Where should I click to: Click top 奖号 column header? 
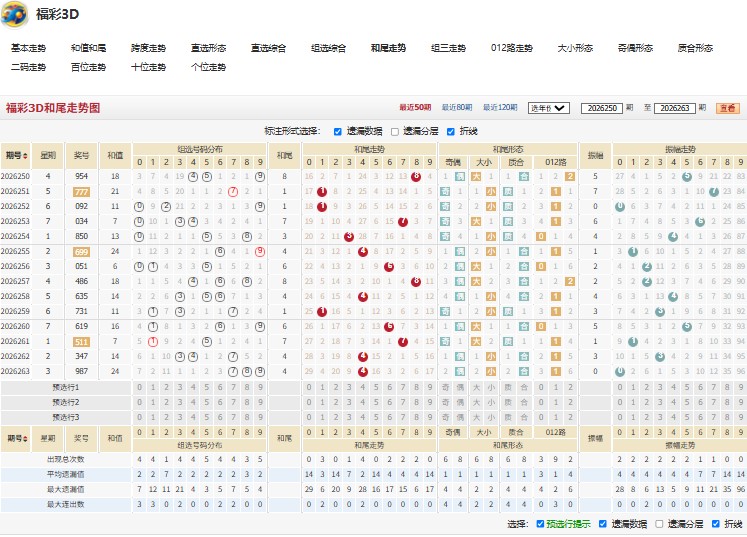tap(81, 156)
